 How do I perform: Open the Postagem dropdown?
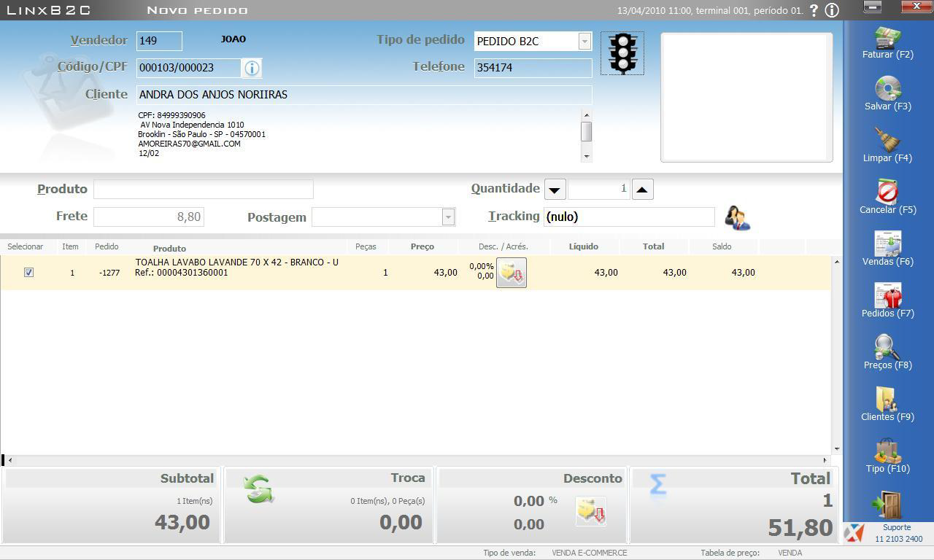click(448, 217)
